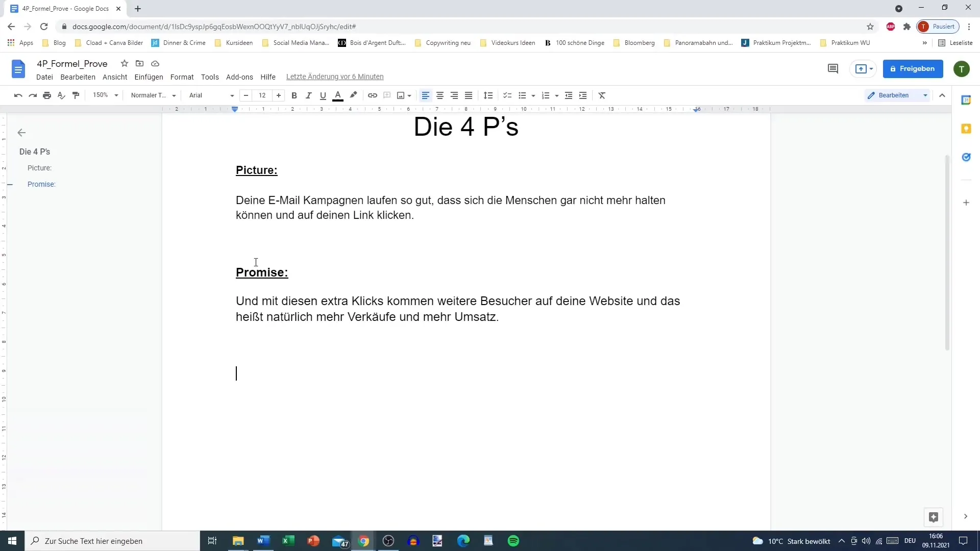Star the document 4P_Formel_Prove
This screenshot has height=551, width=980.
pyautogui.click(x=124, y=63)
